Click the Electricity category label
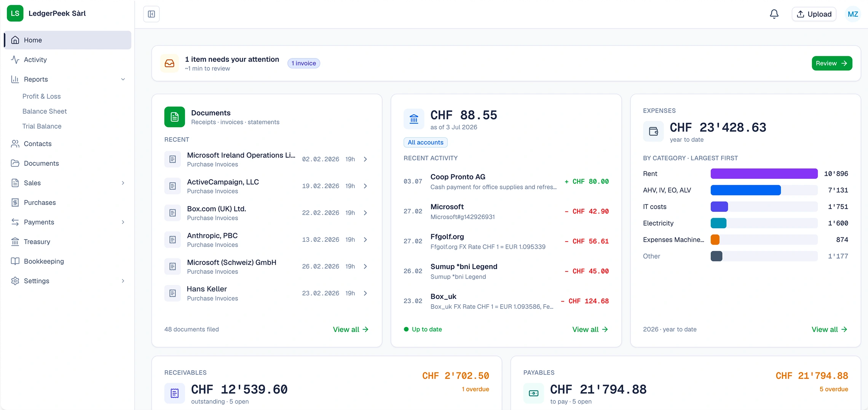This screenshot has height=410, width=868. click(658, 223)
